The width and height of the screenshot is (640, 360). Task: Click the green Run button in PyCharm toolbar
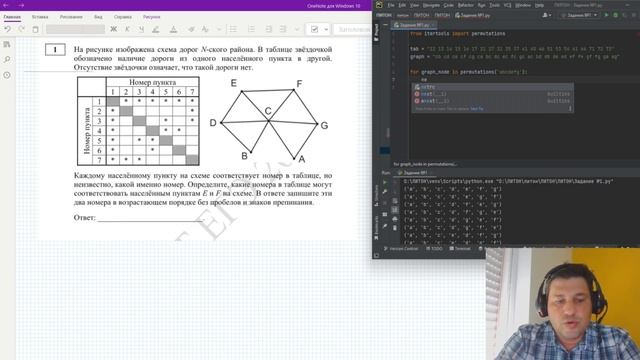coord(606,15)
